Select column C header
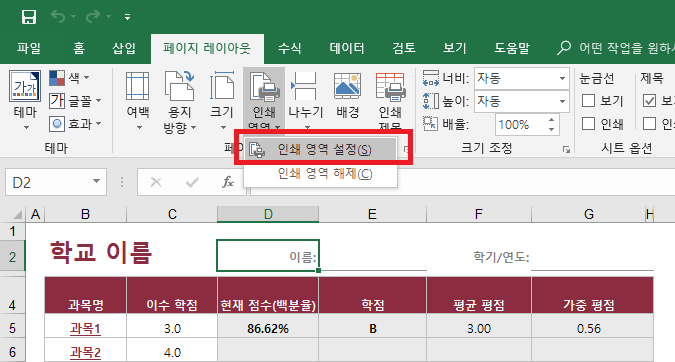The image size is (675, 362). [x=172, y=214]
